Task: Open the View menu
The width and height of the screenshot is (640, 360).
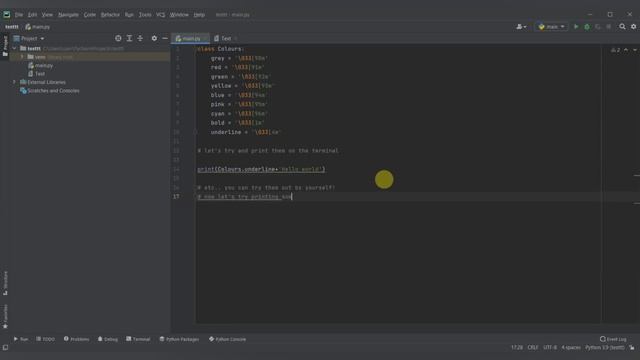Action: pyautogui.click(x=47, y=15)
